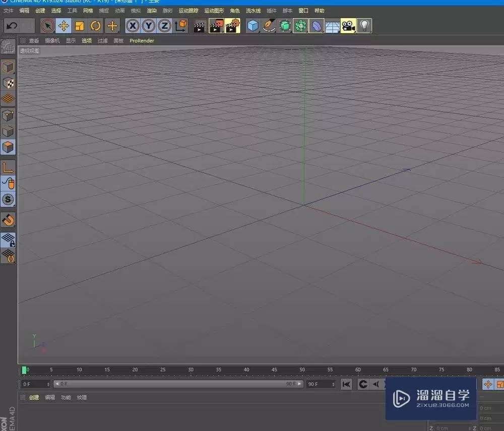
Task: Switch to Texture mode checkered cube
Action: (x=8, y=83)
